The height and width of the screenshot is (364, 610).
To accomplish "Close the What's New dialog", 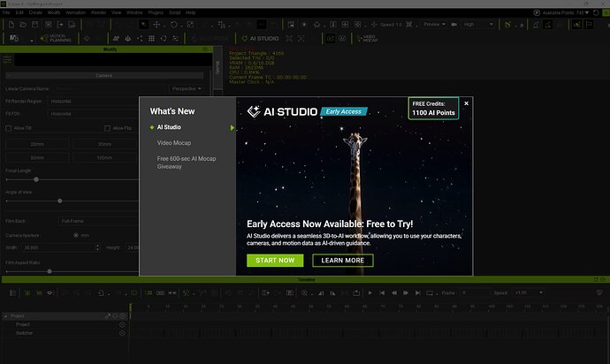I will (x=466, y=103).
